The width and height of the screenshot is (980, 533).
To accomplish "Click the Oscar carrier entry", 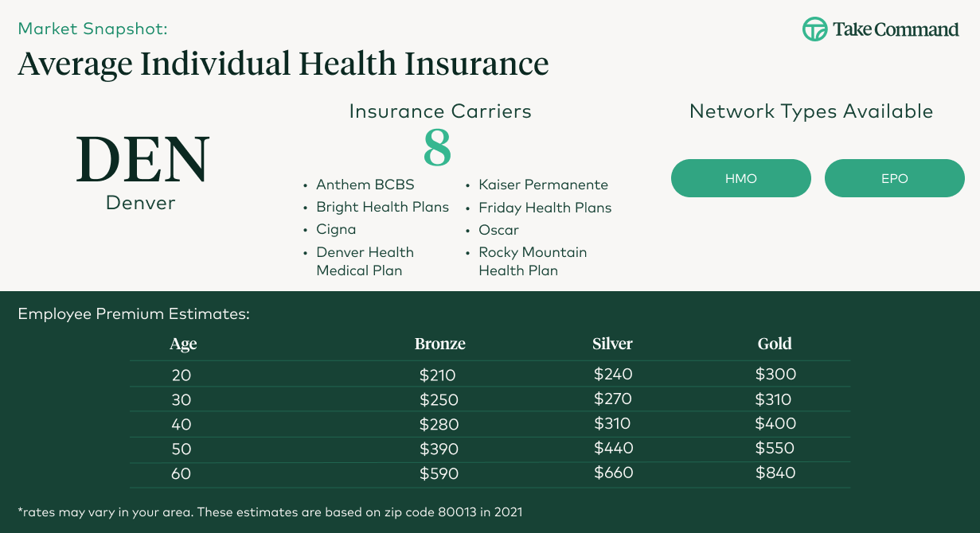I will click(498, 230).
